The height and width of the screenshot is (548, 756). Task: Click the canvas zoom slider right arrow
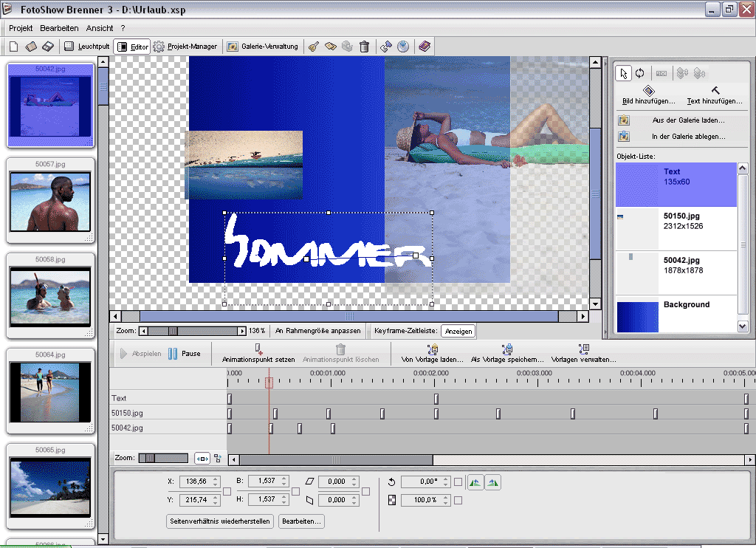(242, 332)
